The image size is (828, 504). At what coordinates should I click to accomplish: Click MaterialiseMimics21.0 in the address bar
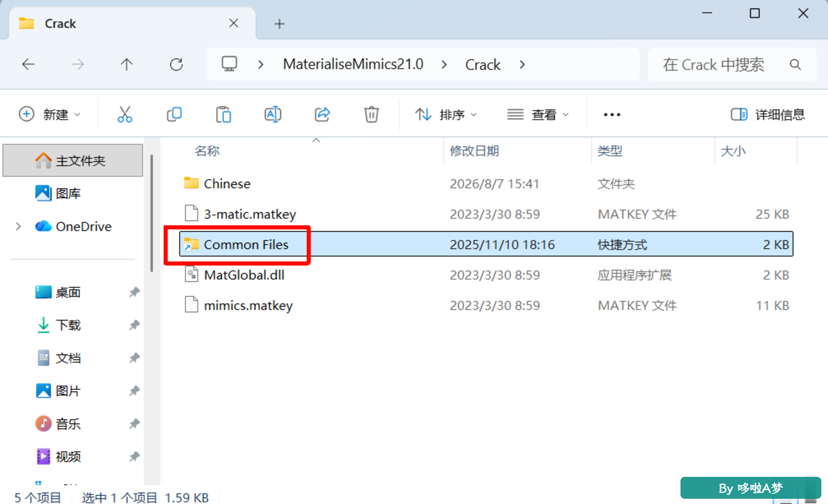(353, 64)
